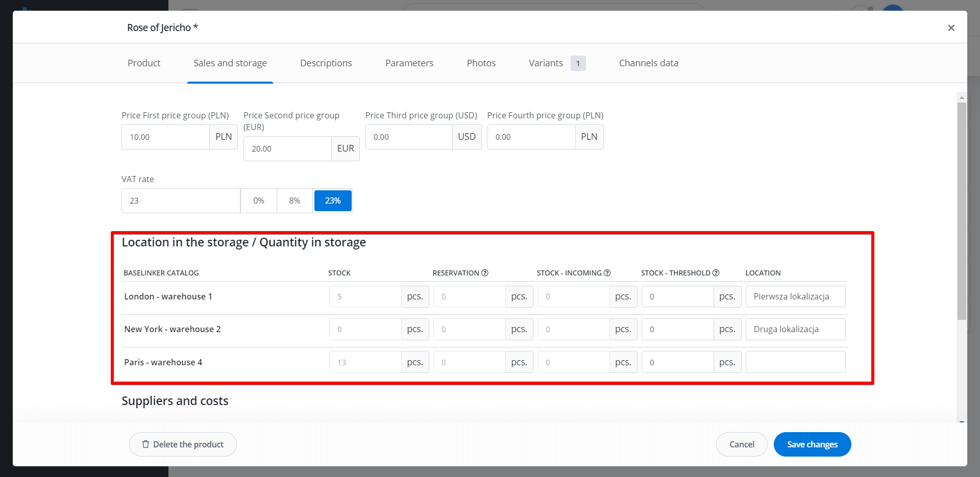
Task: Edit the Fourth price group PLN field
Action: click(x=531, y=137)
